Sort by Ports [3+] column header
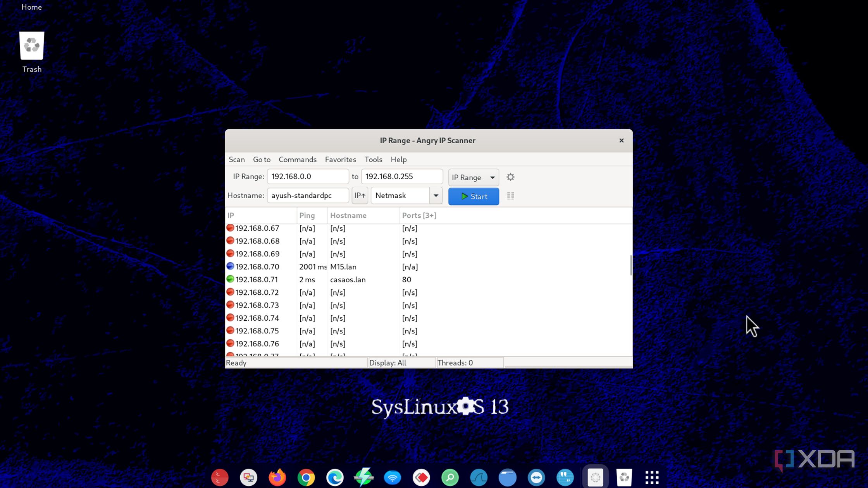Image resolution: width=868 pixels, height=488 pixels. 515,215
